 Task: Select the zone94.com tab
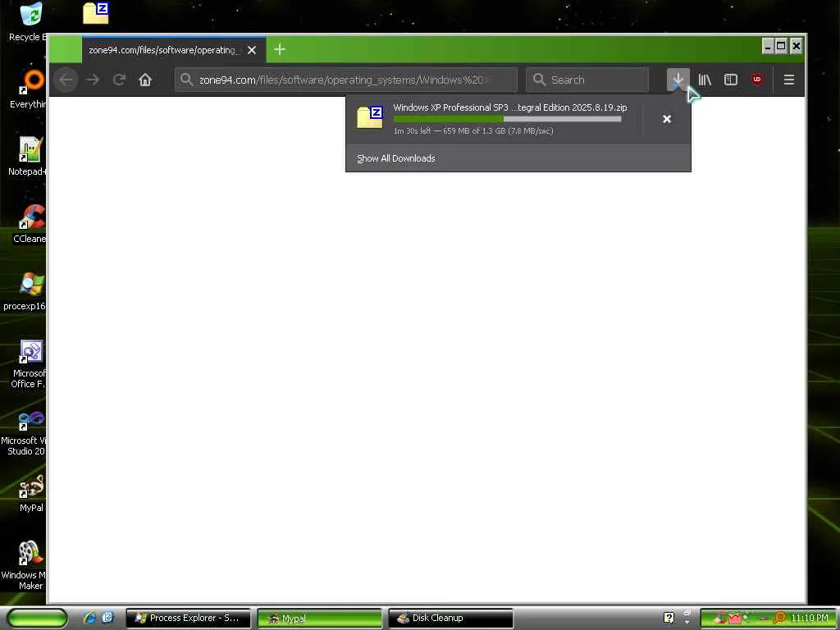173,50
